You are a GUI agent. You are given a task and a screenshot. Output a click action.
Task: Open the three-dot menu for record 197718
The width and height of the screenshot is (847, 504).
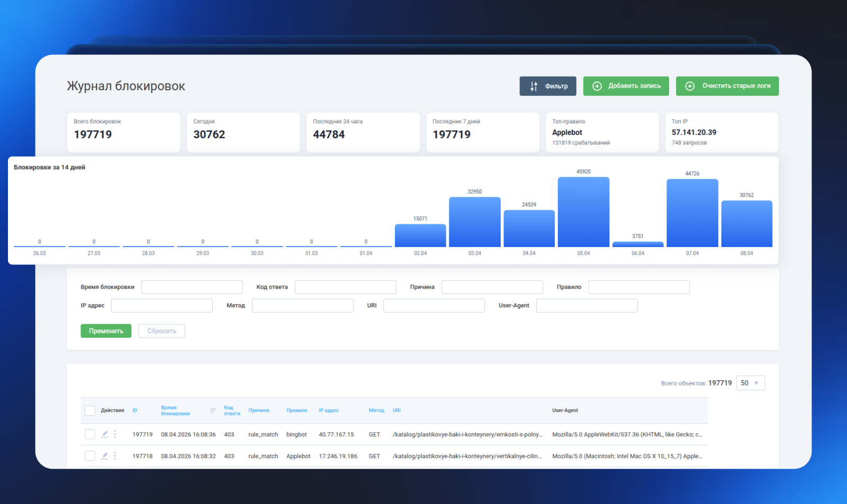(115, 456)
